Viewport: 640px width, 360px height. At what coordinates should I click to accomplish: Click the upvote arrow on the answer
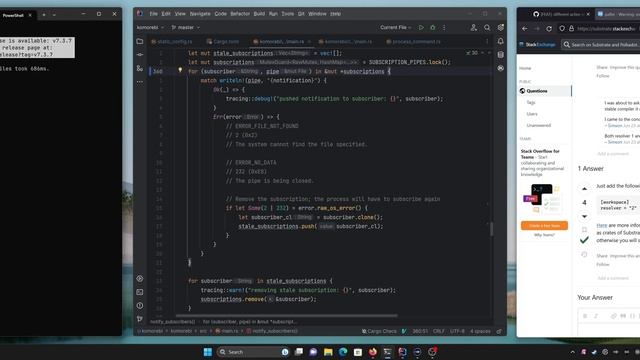[x=584, y=189]
